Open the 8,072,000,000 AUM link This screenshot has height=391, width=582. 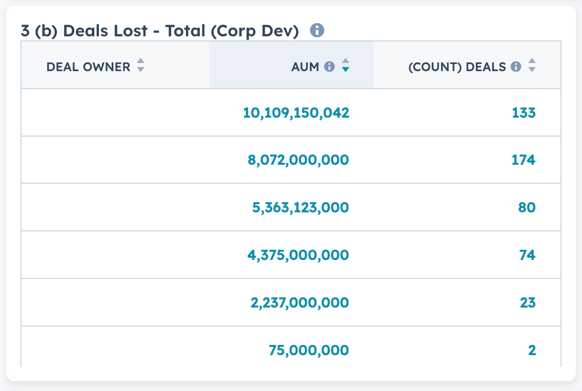298,160
